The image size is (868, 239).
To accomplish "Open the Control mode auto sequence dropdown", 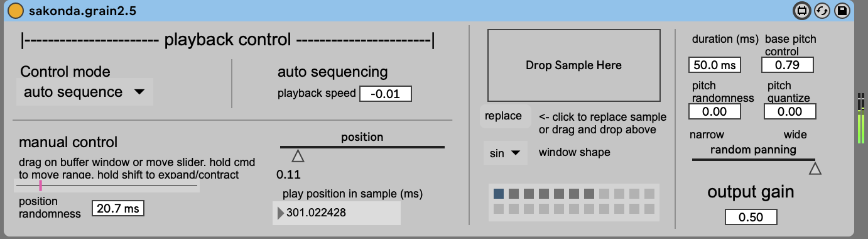I will point(84,92).
